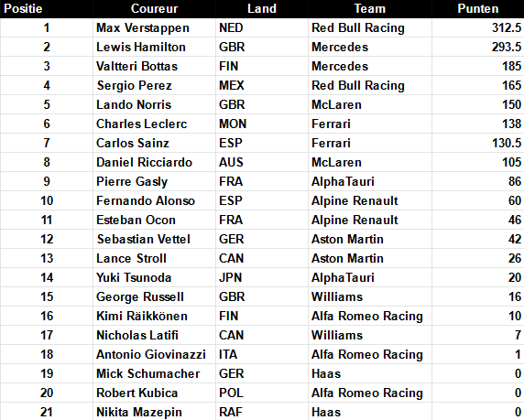
Task: Click the JPN country code cell
Action: [x=262, y=277]
